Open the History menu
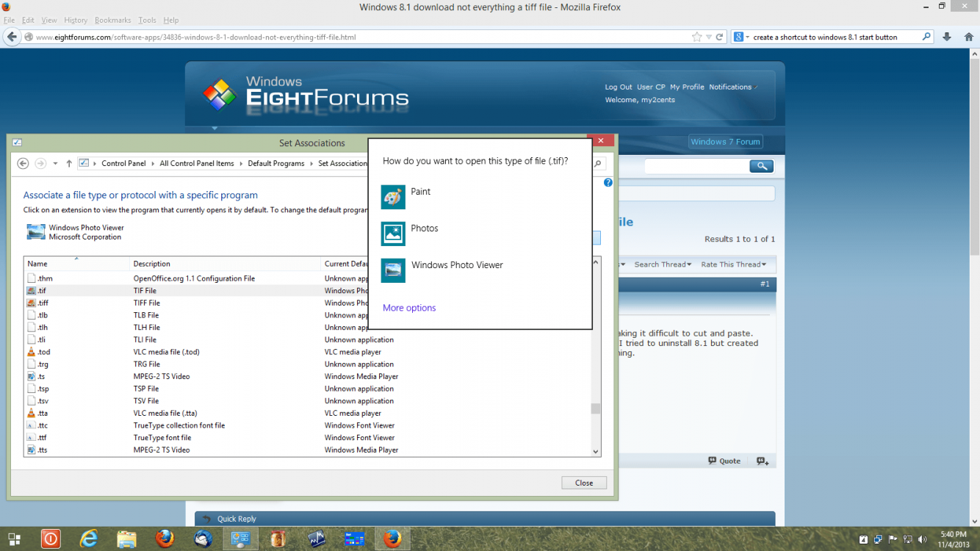The height and width of the screenshot is (551, 980). click(76, 20)
